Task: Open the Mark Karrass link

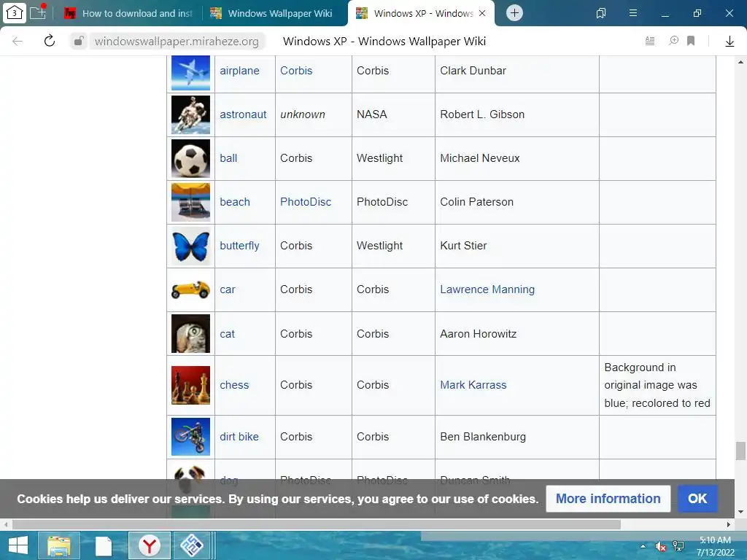Action: point(473,385)
